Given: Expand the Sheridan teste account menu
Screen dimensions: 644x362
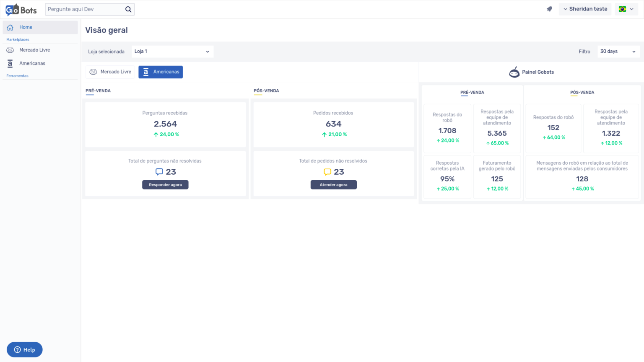Looking at the screenshot, I should tap(585, 9).
